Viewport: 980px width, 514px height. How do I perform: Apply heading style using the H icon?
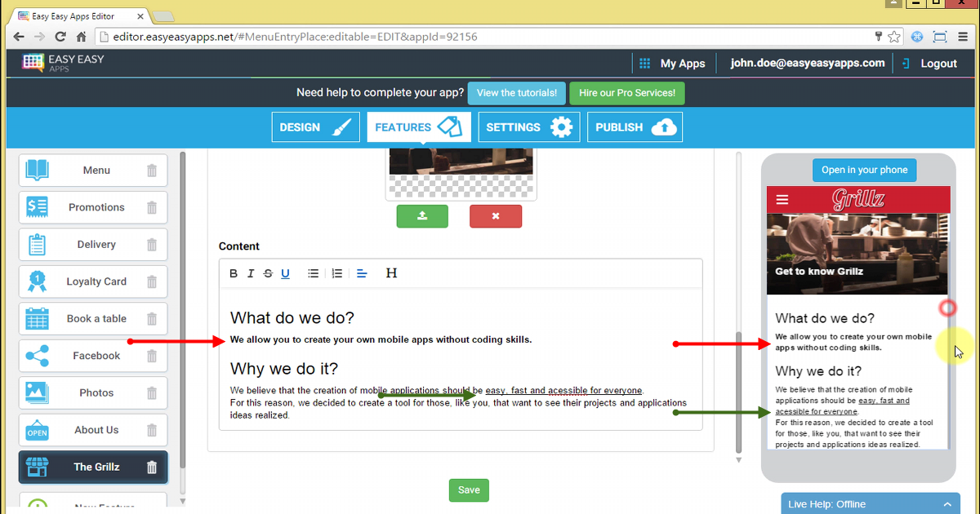pos(391,273)
